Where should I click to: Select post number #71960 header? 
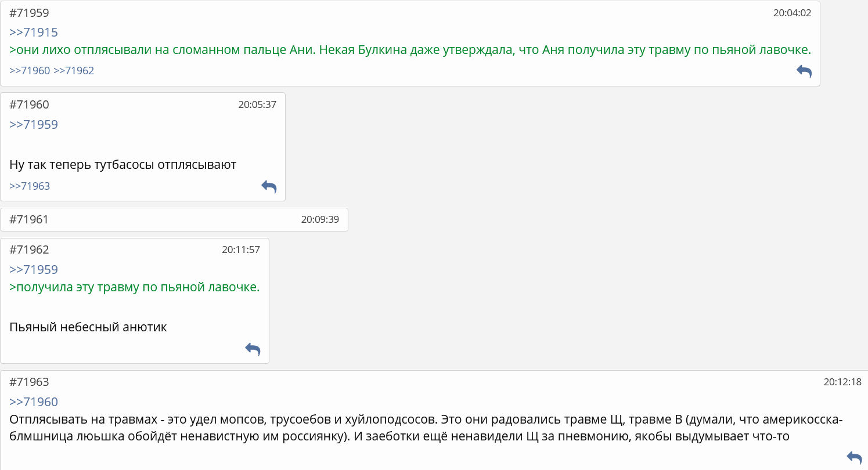point(30,105)
